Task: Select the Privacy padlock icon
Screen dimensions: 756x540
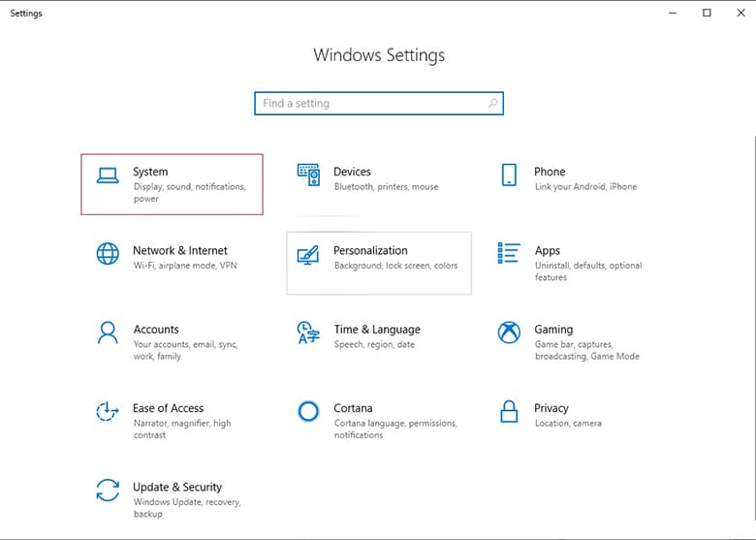Action: click(509, 411)
